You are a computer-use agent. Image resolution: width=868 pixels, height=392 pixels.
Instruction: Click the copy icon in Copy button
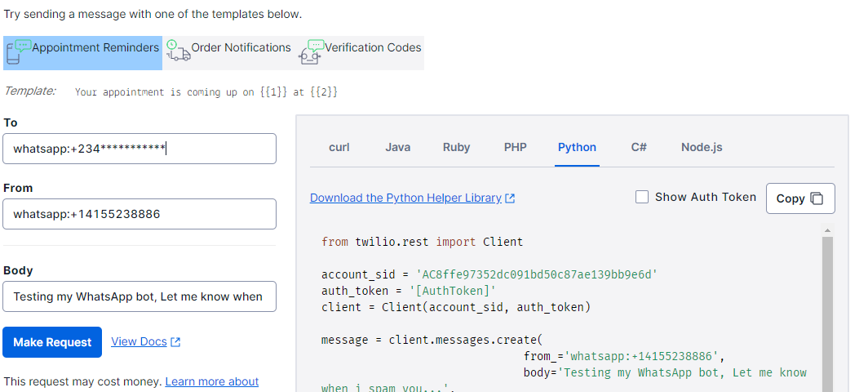pyautogui.click(x=817, y=198)
